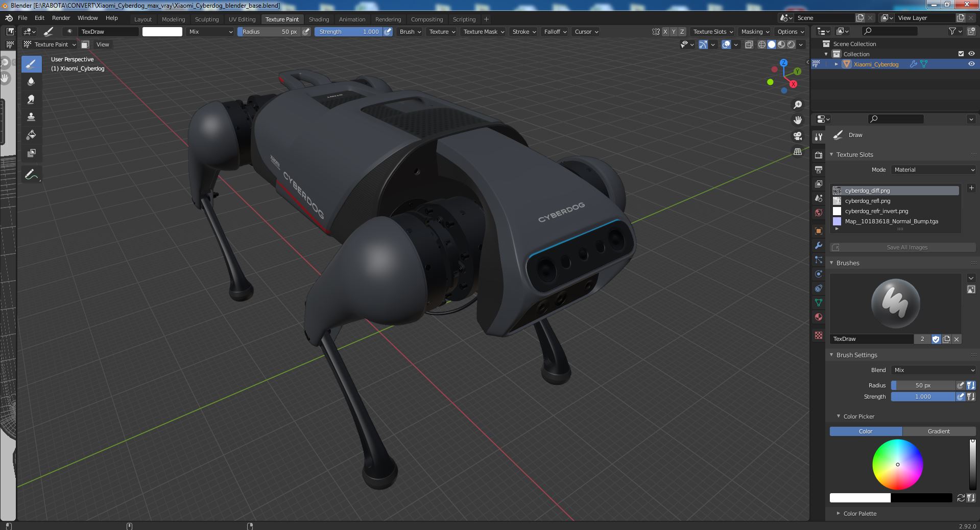This screenshot has width=980, height=530.
Task: Toggle show gizmo button in header
Action: (x=703, y=44)
